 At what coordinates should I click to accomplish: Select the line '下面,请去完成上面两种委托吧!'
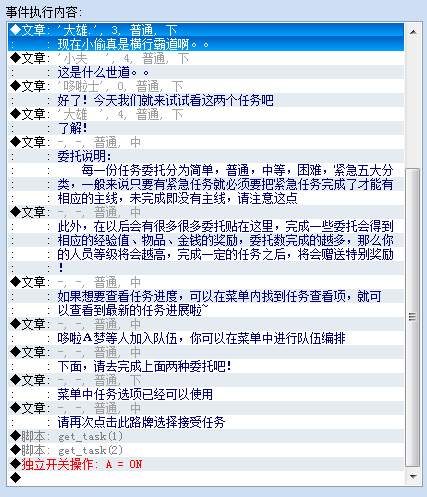pyautogui.click(x=206, y=366)
